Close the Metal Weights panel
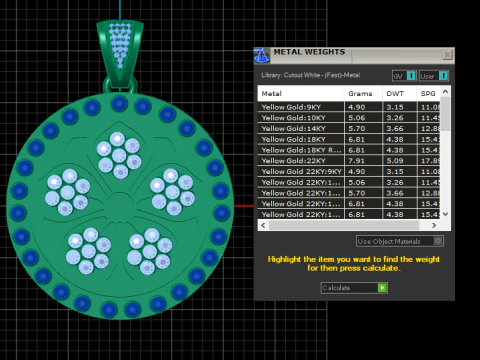Viewport: 480px width, 360px height. click(447, 55)
